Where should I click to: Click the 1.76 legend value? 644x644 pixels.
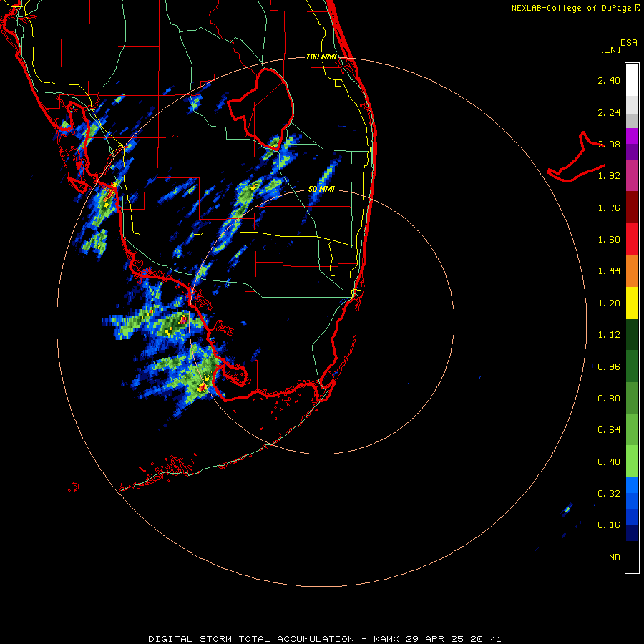pos(609,208)
